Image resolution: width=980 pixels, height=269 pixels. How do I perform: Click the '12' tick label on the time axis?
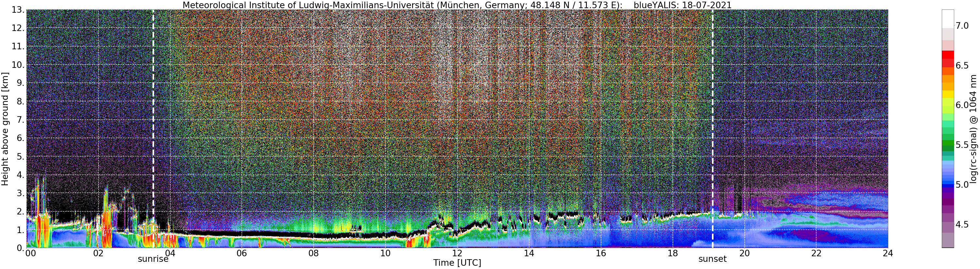coord(457,253)
